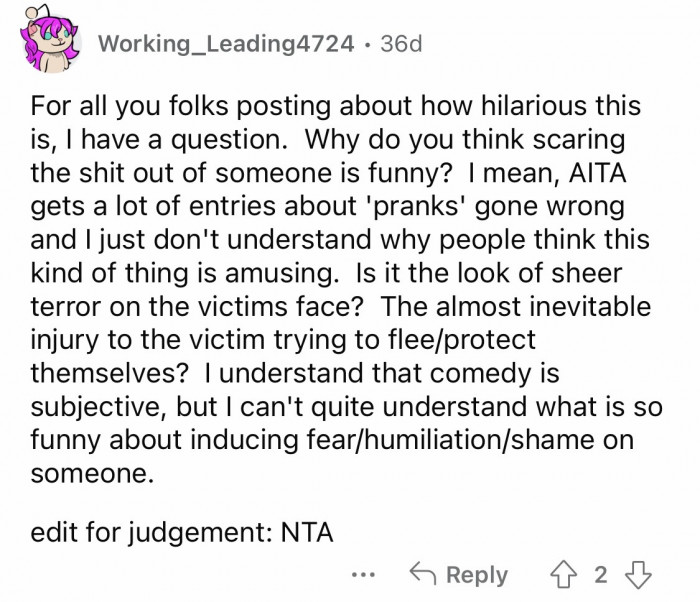
Task: Click the vote count number 2
Action: (x=600, y=574)
